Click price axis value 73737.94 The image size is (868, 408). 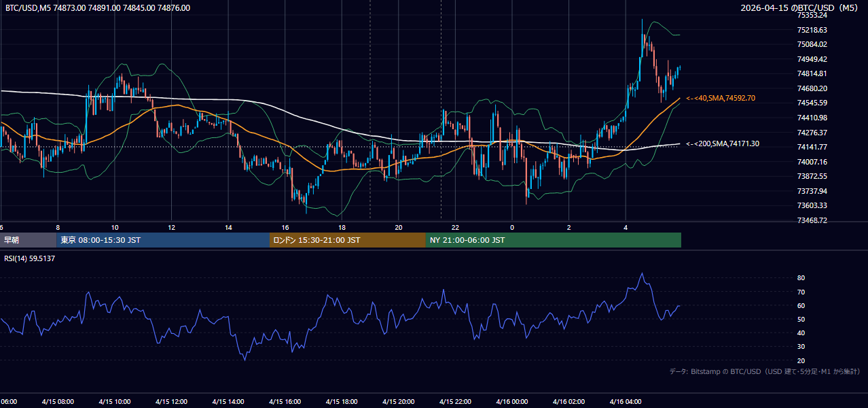point(812,191)
